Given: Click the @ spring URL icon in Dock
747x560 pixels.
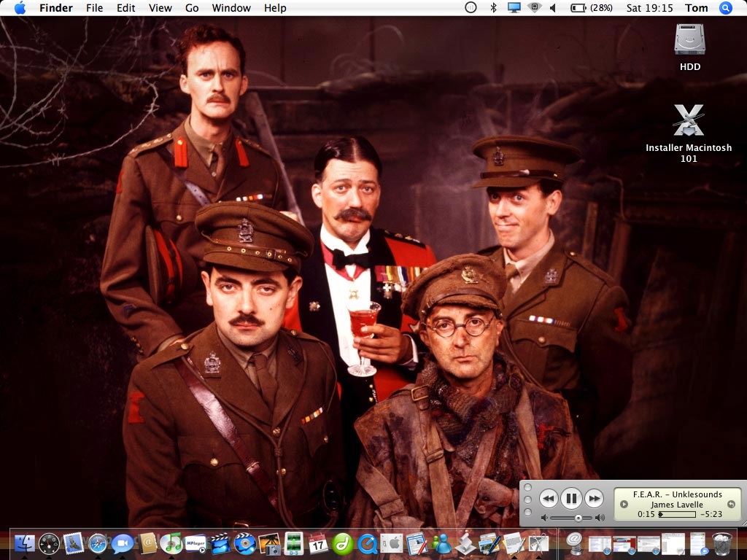Looking at the screenshot, I should click(x=575, y=543).
